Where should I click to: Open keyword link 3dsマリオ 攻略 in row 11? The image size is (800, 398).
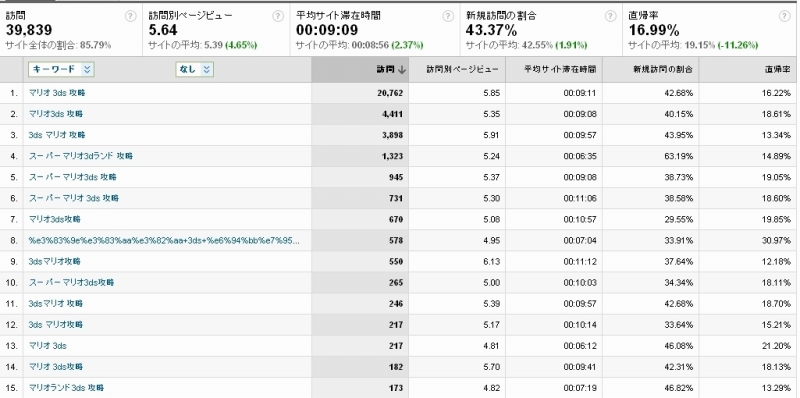click(x=56, y=304)
